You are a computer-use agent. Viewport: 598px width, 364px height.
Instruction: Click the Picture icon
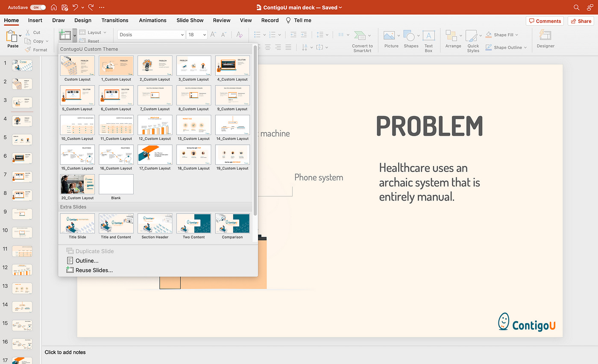click(389, 36)
